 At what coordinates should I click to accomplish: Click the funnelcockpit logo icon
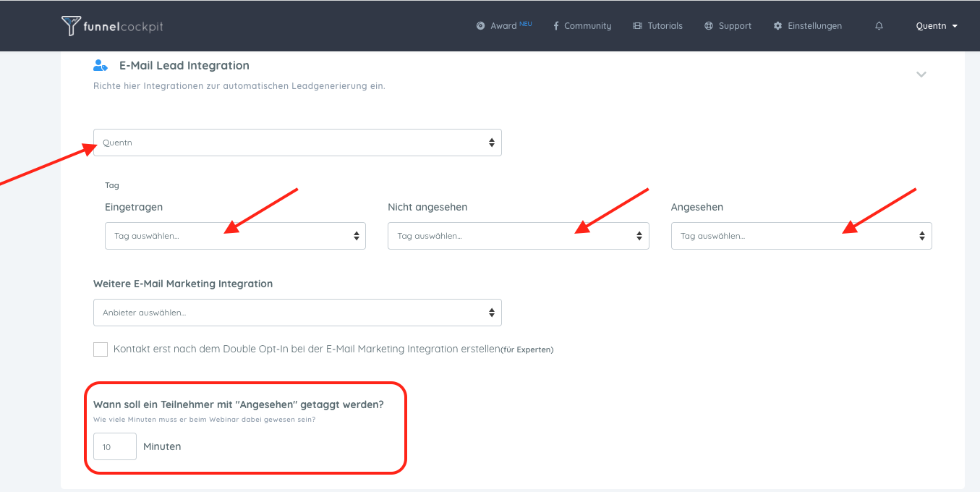(x=71, y=26)
